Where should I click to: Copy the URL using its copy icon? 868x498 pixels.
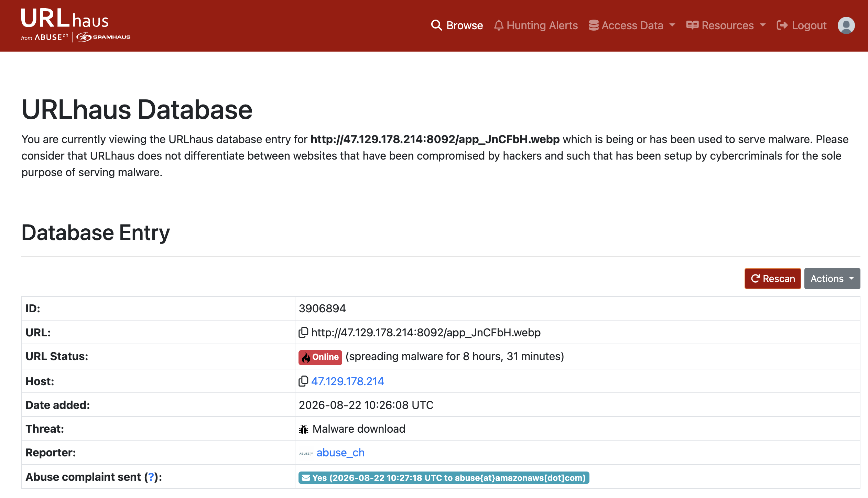click(x=303, y=332)
